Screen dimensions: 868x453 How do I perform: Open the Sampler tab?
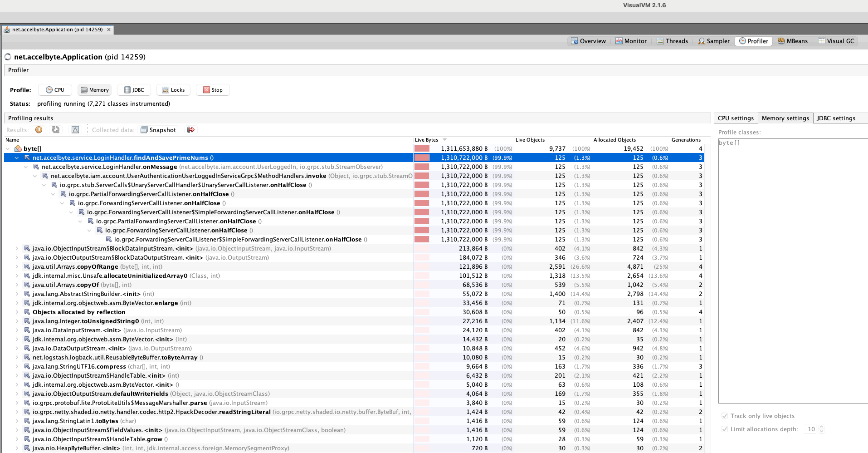coord(714,41)
